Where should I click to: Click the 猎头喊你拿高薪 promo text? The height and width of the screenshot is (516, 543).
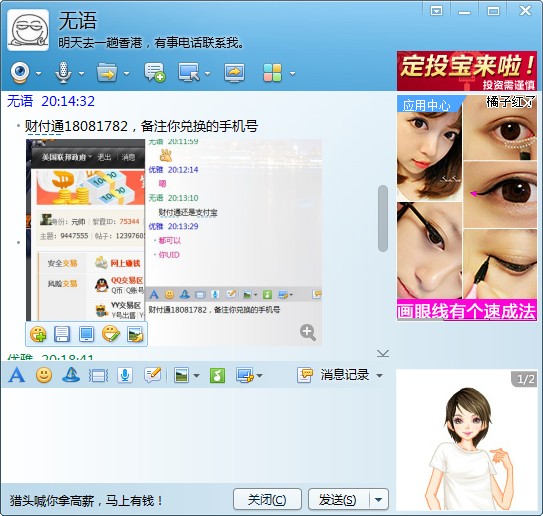[86, 500]
